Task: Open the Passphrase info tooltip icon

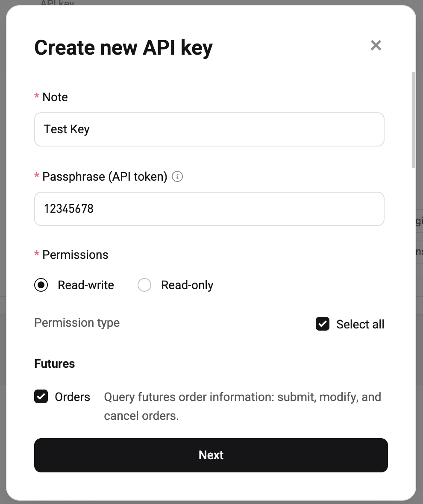Action: (177, 176)
